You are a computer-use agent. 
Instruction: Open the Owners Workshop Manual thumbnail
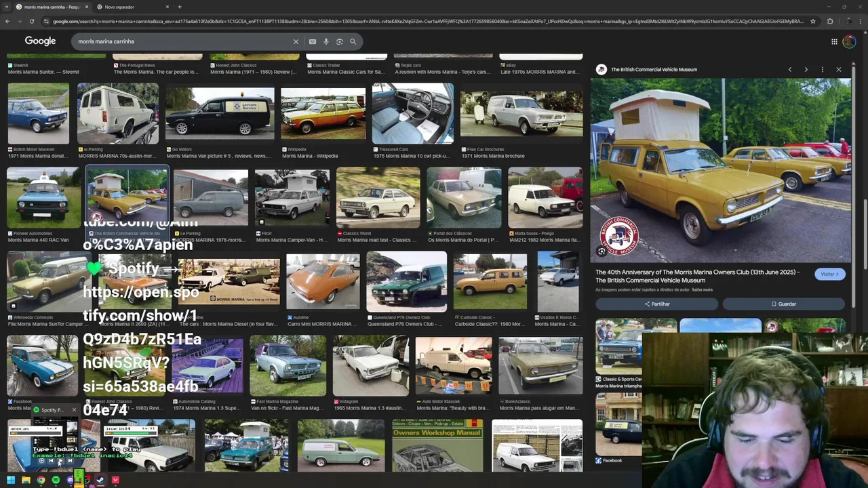pyautogui.click(x=437, y=445)
